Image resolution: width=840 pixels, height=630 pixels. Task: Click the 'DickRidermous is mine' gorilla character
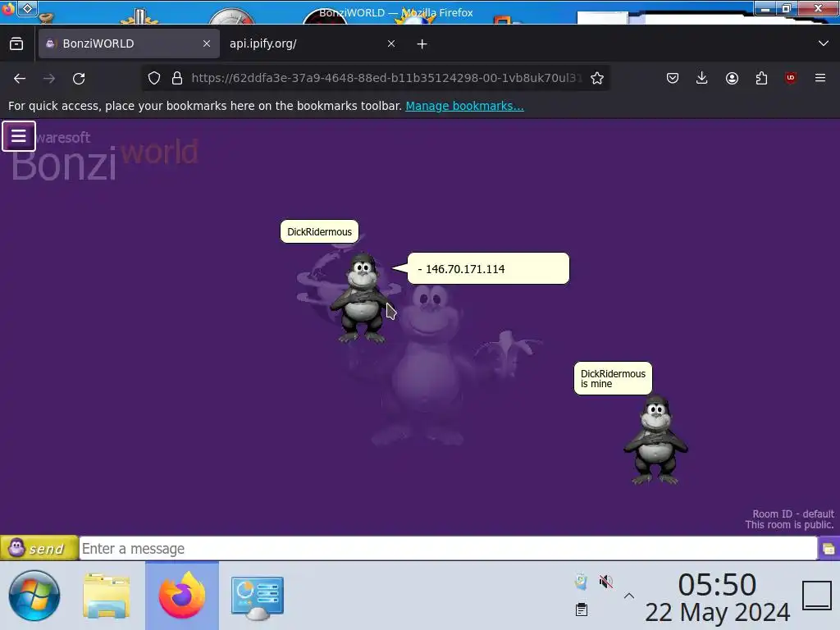point(655,441)
